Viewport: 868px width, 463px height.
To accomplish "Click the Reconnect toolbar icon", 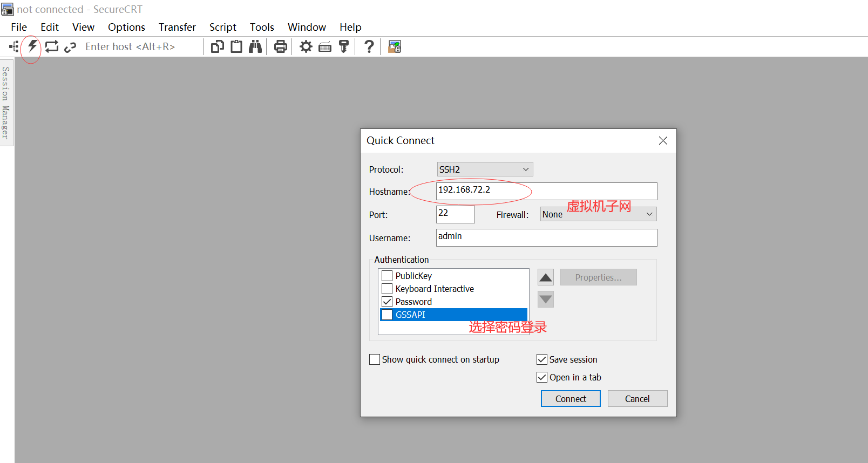I will 52,47.
